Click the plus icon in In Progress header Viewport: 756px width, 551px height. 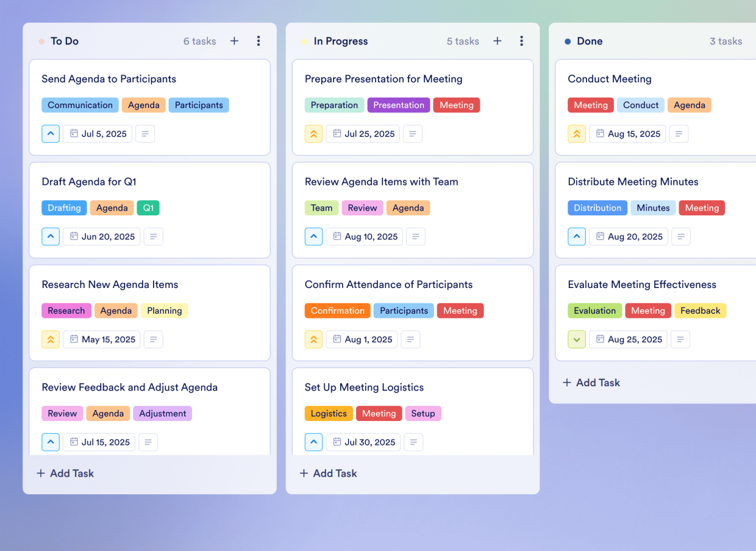[x=497, y=41]
